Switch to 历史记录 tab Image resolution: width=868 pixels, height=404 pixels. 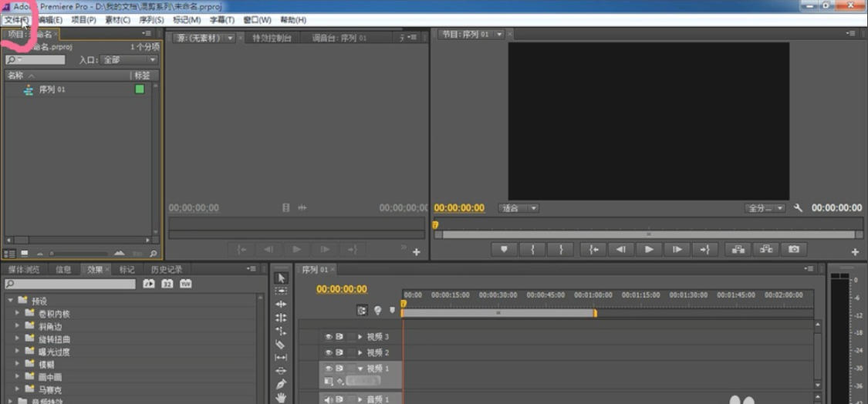[x=167, y=270]
